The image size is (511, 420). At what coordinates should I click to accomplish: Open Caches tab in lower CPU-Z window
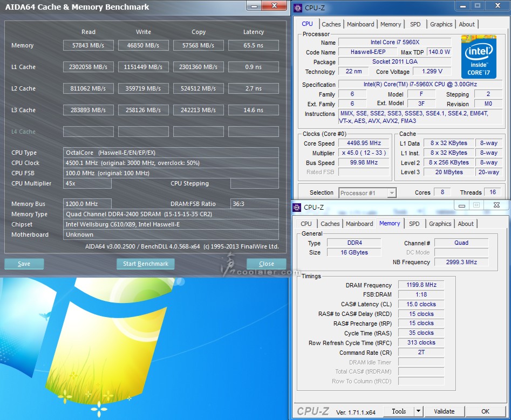pos(330,224)
